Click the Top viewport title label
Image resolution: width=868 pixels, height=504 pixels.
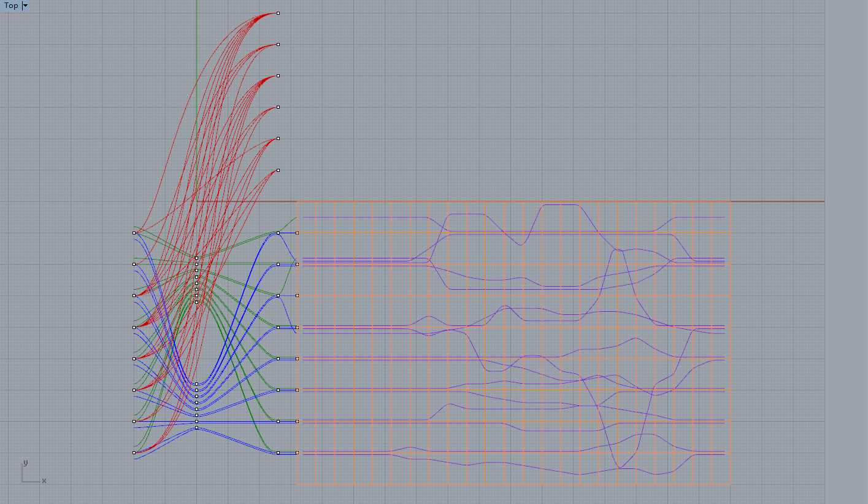coord(11,6)
